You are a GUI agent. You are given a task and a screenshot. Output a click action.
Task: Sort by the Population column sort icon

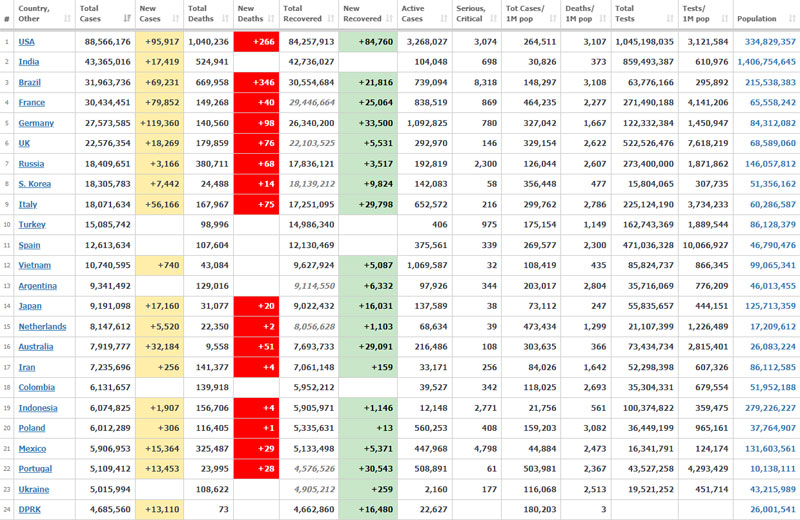(x=792, y=19)
